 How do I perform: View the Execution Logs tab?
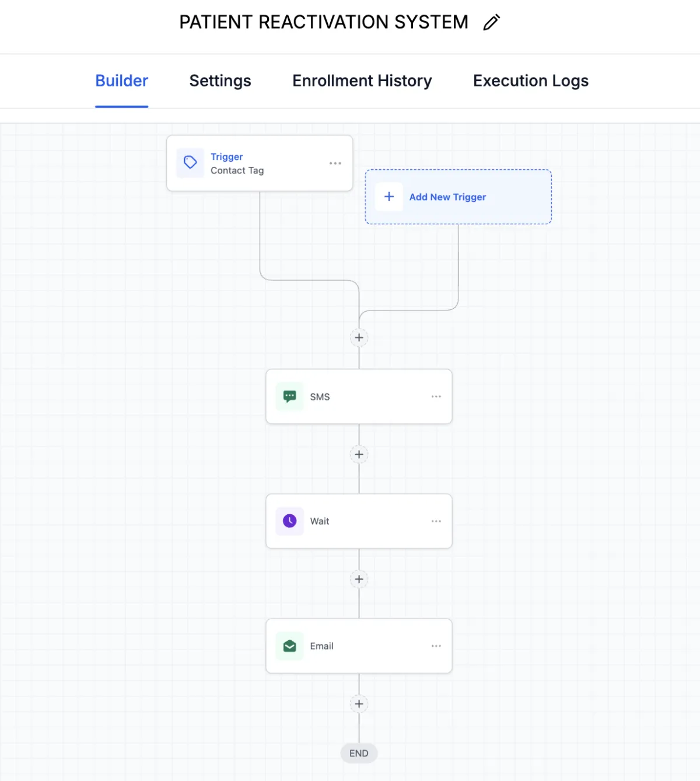[x=530, y=81]
